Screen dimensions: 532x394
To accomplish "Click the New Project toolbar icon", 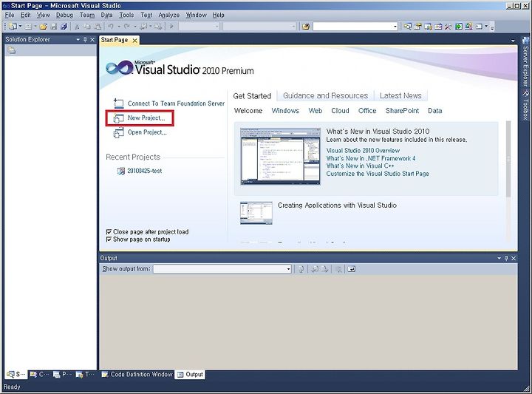I will 13,27.
